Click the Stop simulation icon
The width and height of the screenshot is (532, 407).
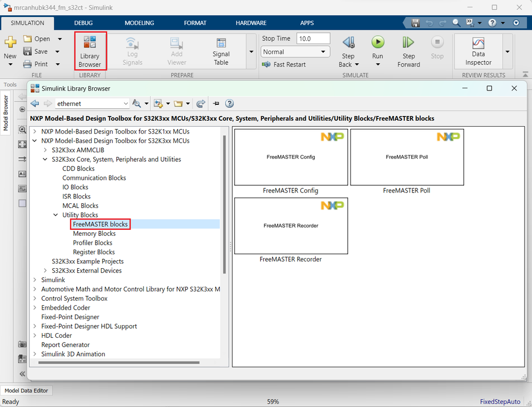[437, 42]
